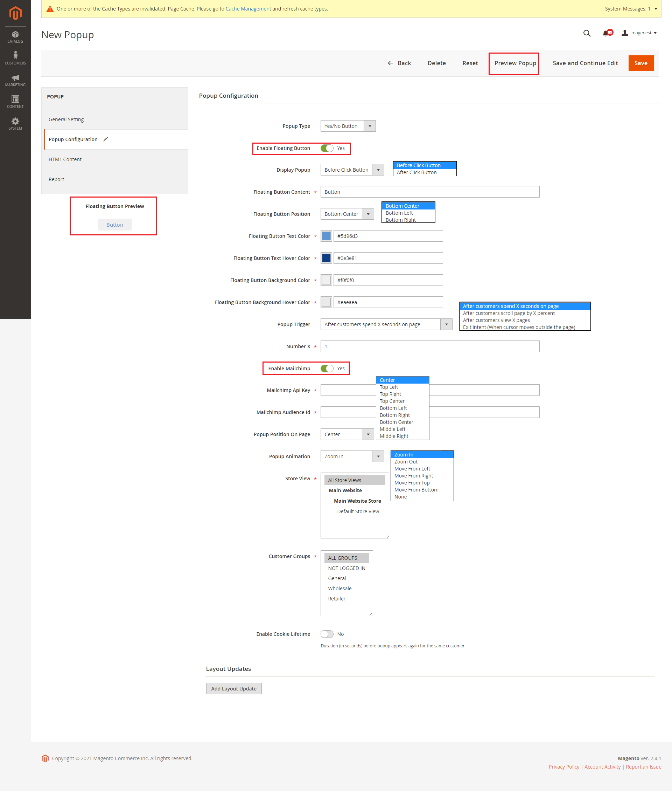This screenshot has height=791, width=672.
Task: Click the magnifier search icon
Action: (x=587, y=33)
